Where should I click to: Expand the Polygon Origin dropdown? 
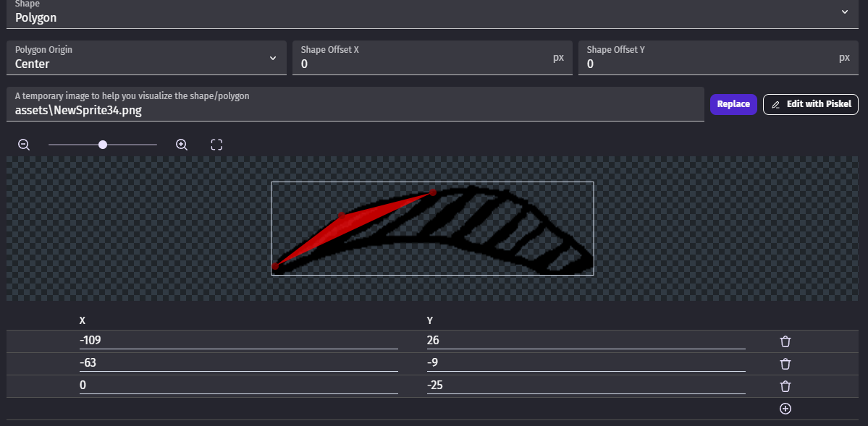pyautogui.click(x=146, y=59)
